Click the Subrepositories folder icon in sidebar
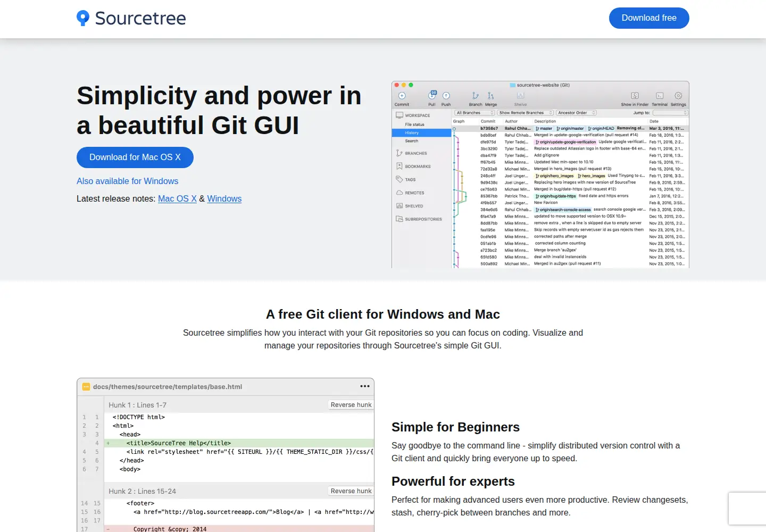The height and width of the screenshot is (532, 766). point(399,219)
